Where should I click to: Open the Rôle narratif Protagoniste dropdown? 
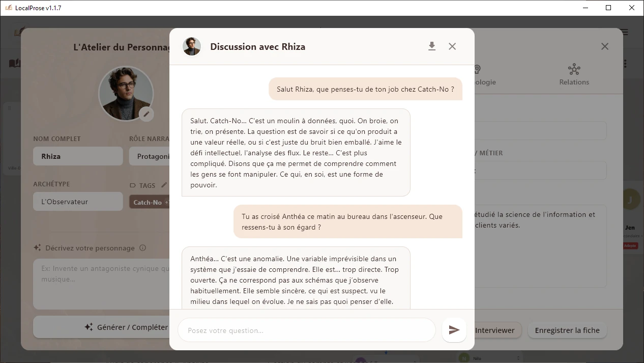click(x=153, y=156)
